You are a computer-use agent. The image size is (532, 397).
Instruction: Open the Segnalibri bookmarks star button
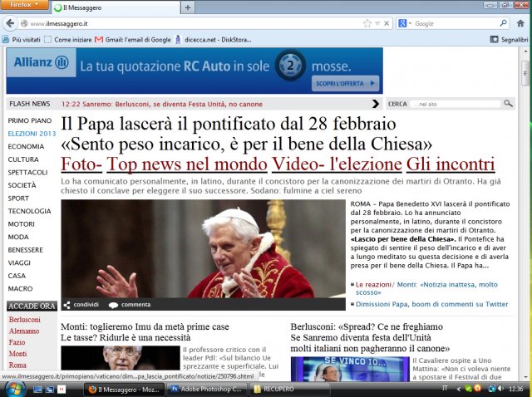pos(494,39)
